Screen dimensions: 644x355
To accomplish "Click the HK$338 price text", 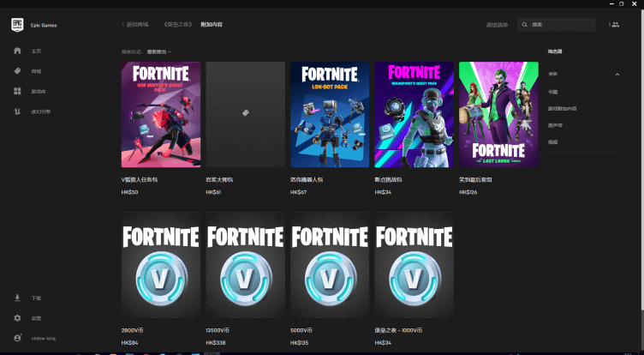I will click(216, 343).
